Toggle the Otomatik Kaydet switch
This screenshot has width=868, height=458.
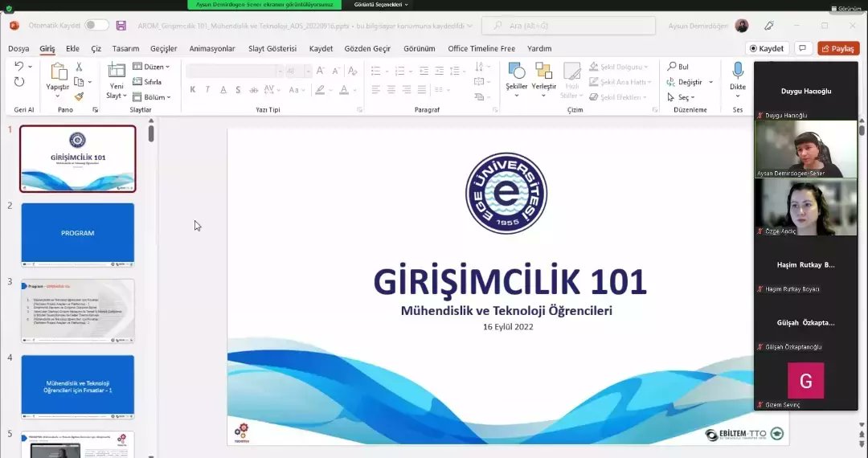pos(97,25)
